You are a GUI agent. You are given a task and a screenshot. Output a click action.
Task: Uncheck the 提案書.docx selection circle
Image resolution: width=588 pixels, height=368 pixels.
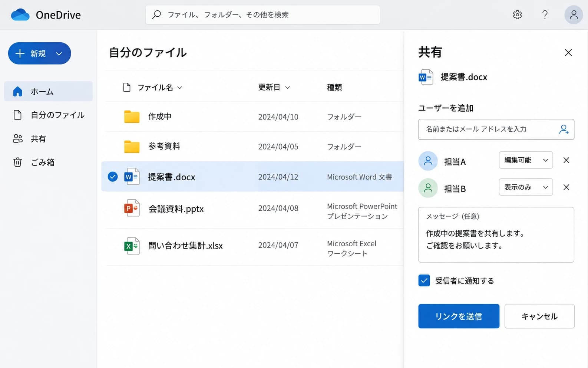pos(113,177)
